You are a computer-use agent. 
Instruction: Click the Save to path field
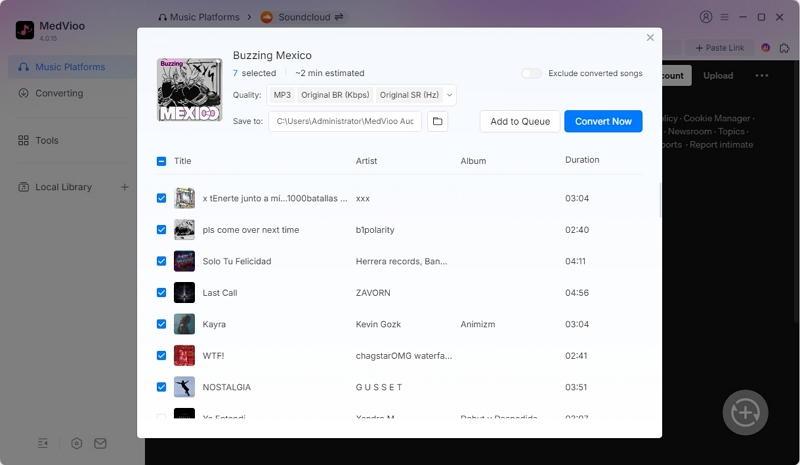(345, 121)
